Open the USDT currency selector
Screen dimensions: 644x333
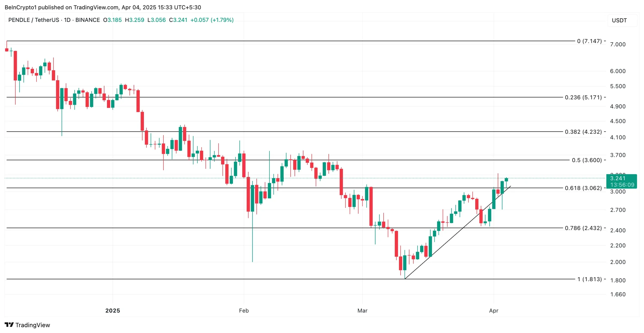point(619,20)
